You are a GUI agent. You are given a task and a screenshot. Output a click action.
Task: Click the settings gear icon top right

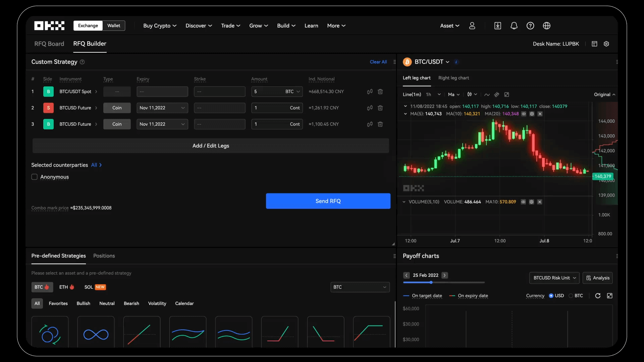pos(606,44)
